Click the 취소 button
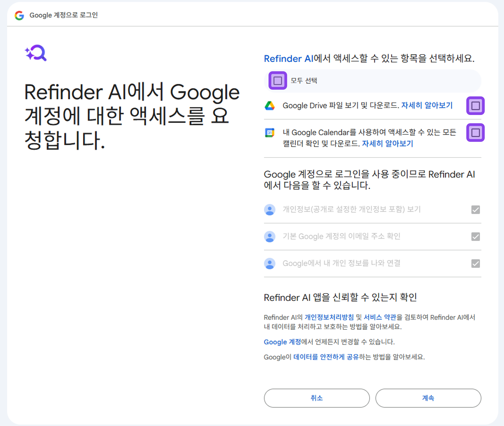504x426 pixels. click(317, 398)
